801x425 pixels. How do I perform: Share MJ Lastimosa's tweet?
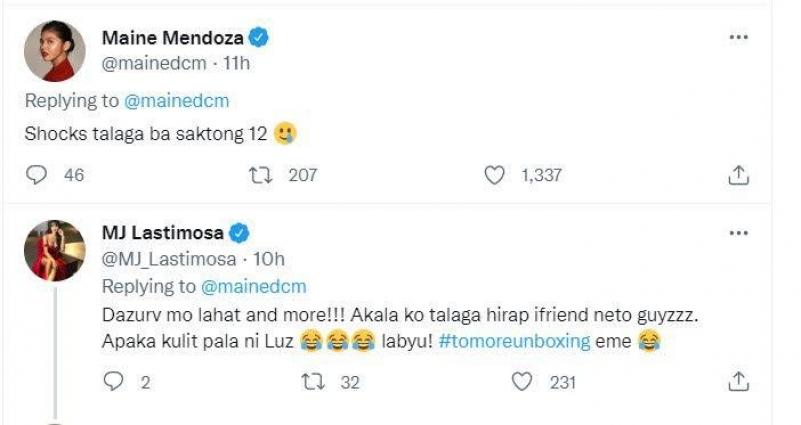737,381
